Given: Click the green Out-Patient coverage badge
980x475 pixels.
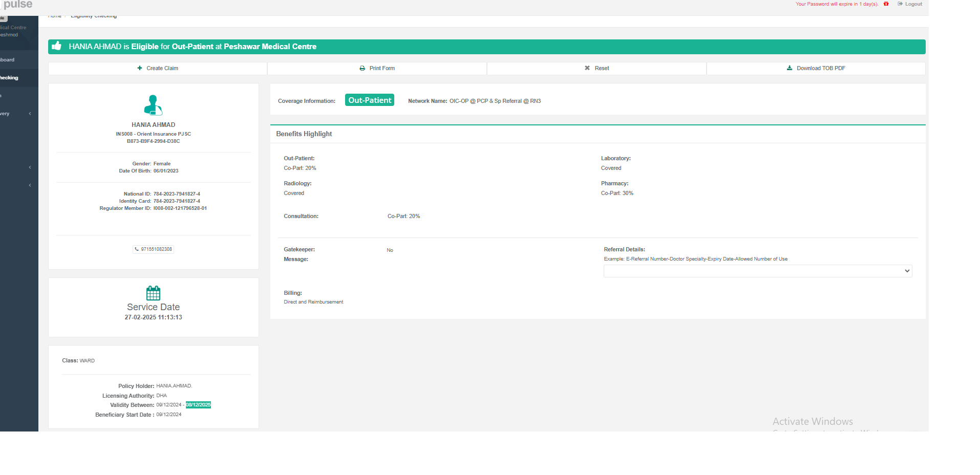Looking at the screenshot, I should (369, 100).
